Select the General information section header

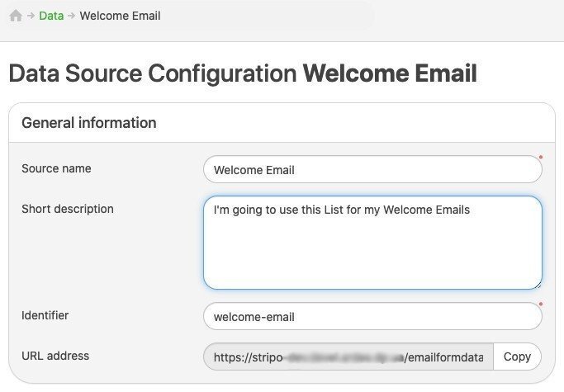[x=89, y=123]
